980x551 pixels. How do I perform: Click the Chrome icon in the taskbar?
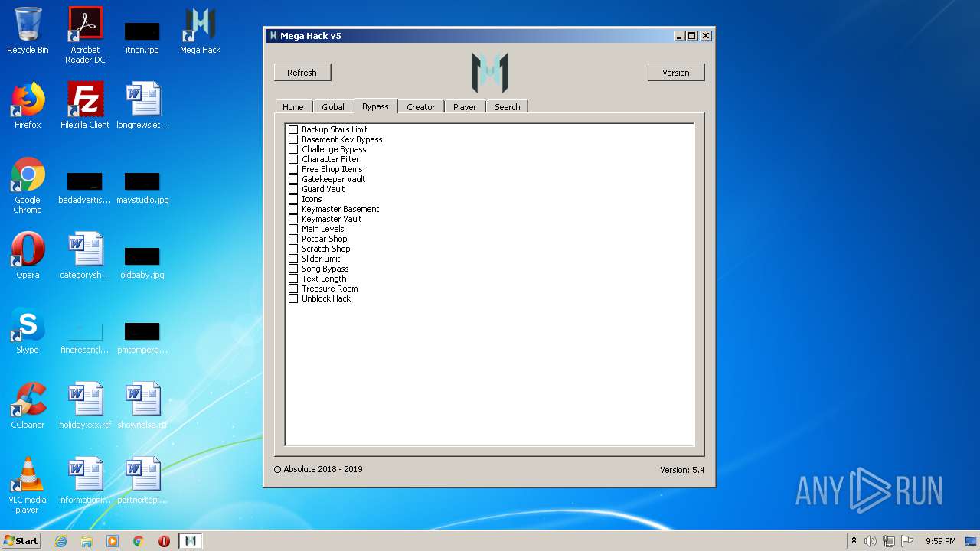(139, 541)
